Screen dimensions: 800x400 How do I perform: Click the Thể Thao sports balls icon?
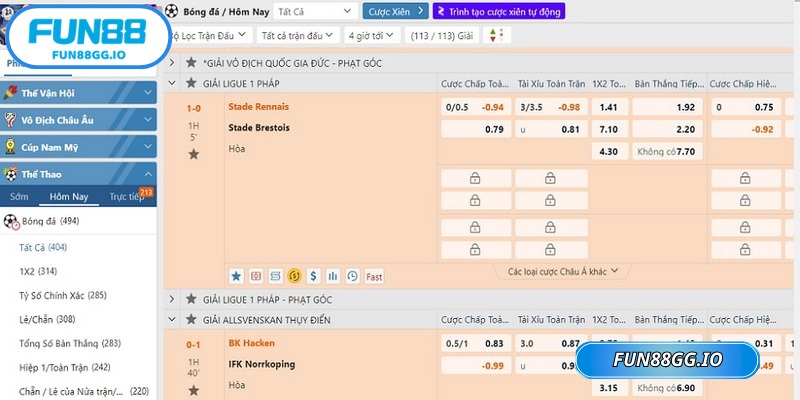(10, 174)
